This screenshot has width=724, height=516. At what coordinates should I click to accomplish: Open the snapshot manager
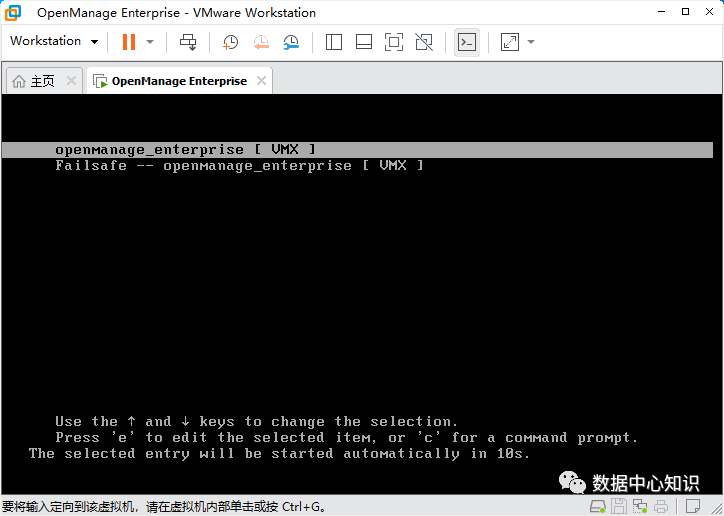291,42
